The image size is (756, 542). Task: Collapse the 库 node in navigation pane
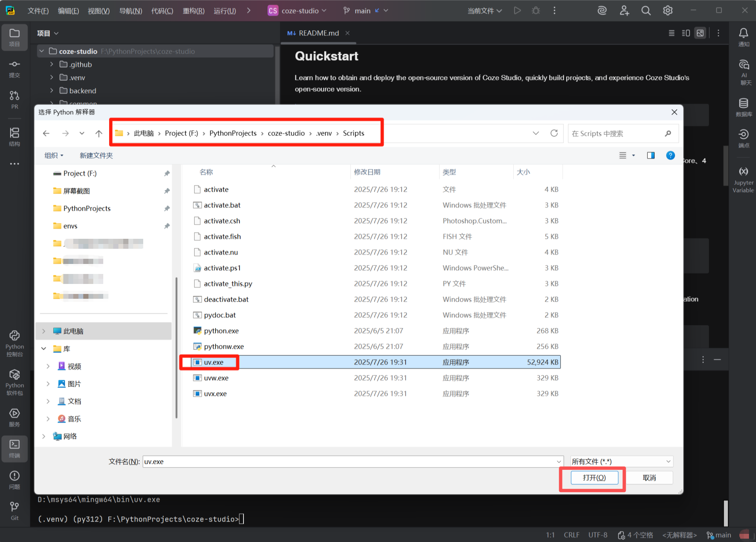click(44, 348)
